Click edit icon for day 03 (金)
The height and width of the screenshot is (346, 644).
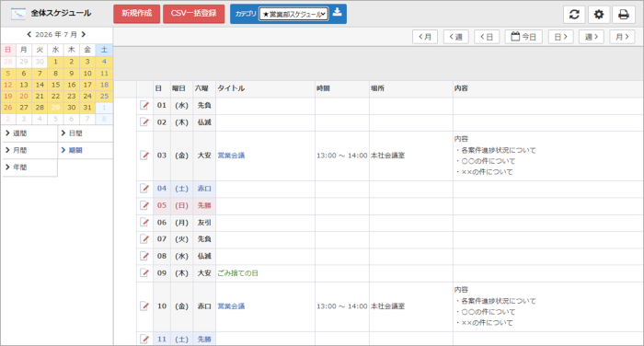click(144, 156)
